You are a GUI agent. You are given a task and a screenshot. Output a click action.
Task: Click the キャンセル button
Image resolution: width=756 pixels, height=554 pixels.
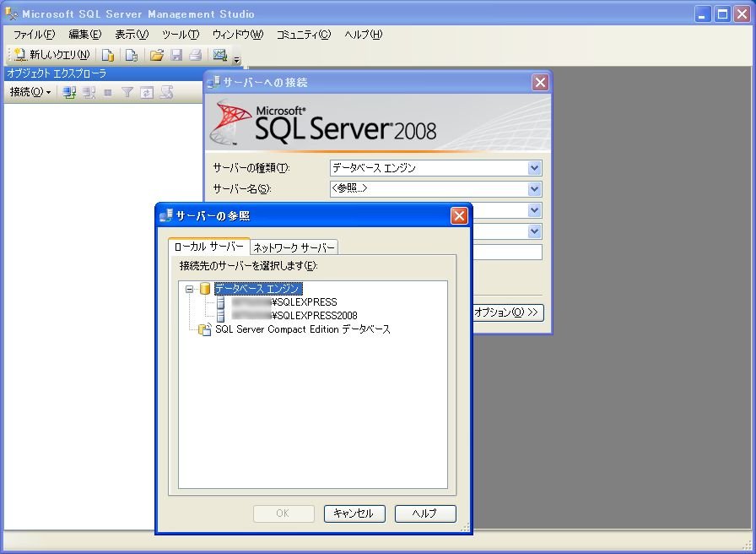[x=354, y=513]
